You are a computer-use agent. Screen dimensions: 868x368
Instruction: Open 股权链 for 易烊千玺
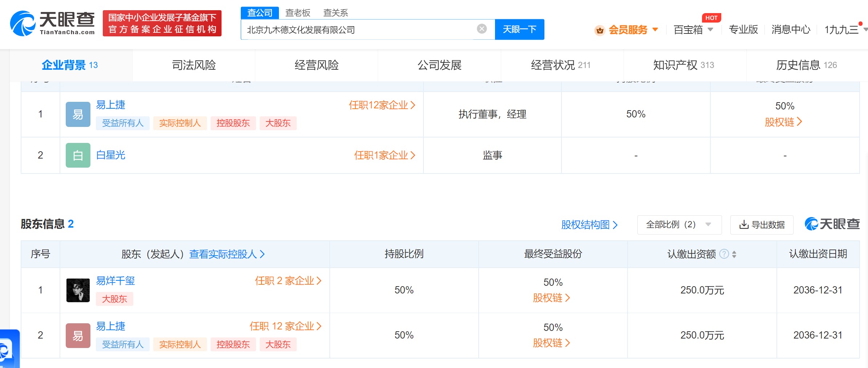pos(551,298)
